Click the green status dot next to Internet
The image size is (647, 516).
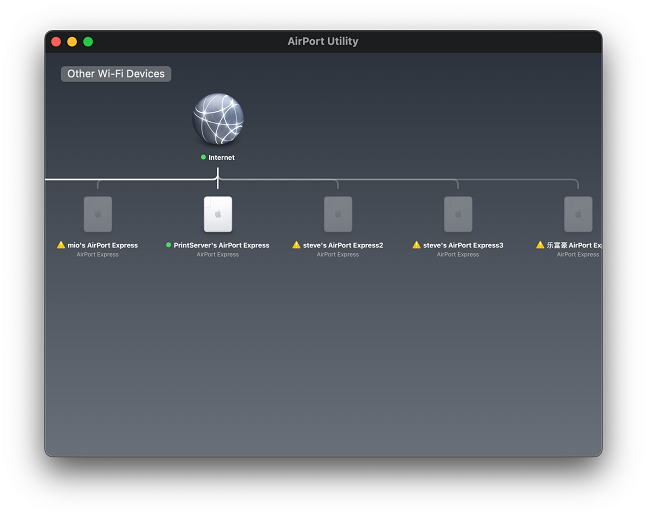tap(203, 157)
